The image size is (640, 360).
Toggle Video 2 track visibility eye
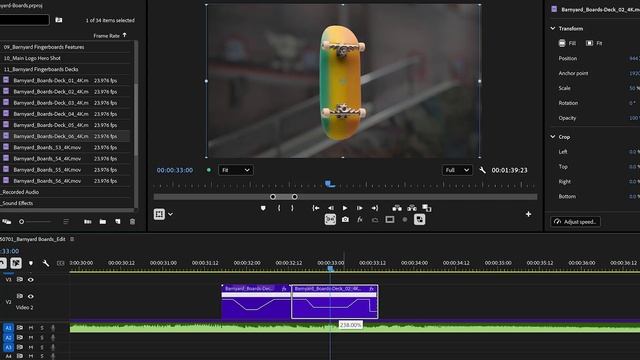(x=31, y=296)
